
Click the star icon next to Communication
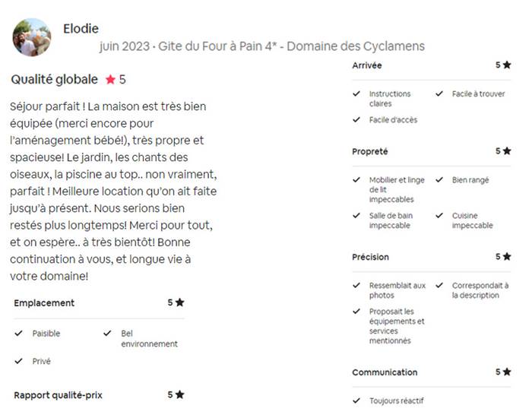point(507,372)
